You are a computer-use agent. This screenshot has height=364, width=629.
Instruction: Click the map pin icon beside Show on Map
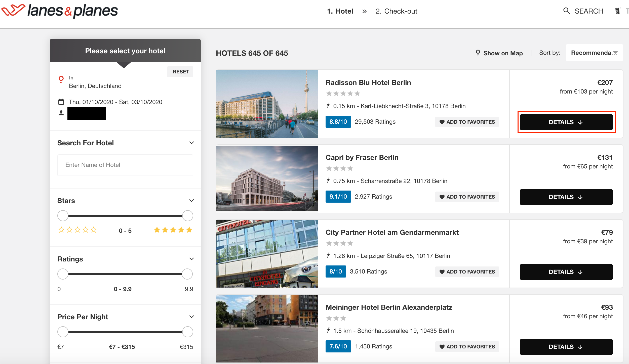(x=478, y=53)
